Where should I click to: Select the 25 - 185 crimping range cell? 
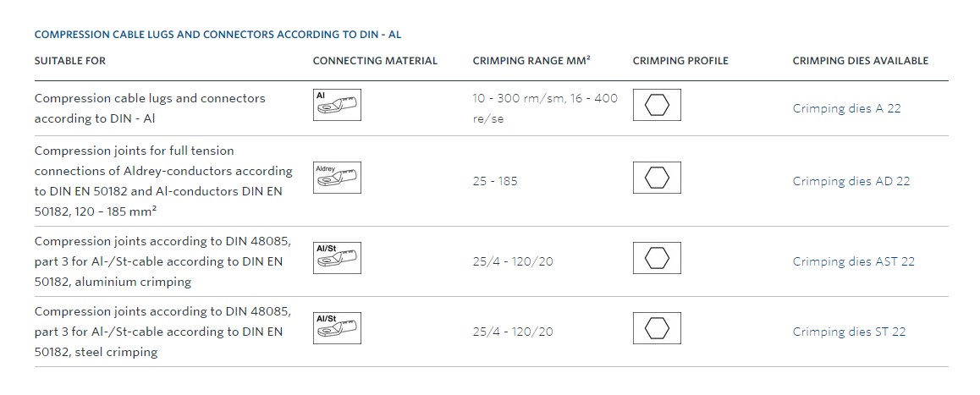point(495,181)
